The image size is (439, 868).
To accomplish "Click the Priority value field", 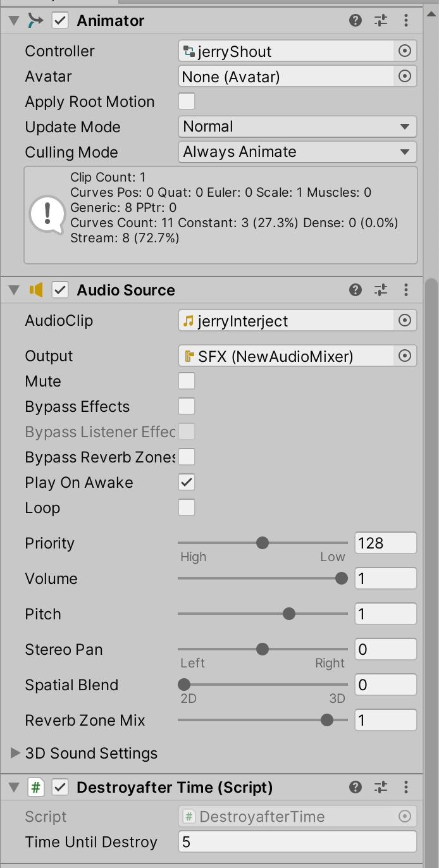I will point(386,543).
